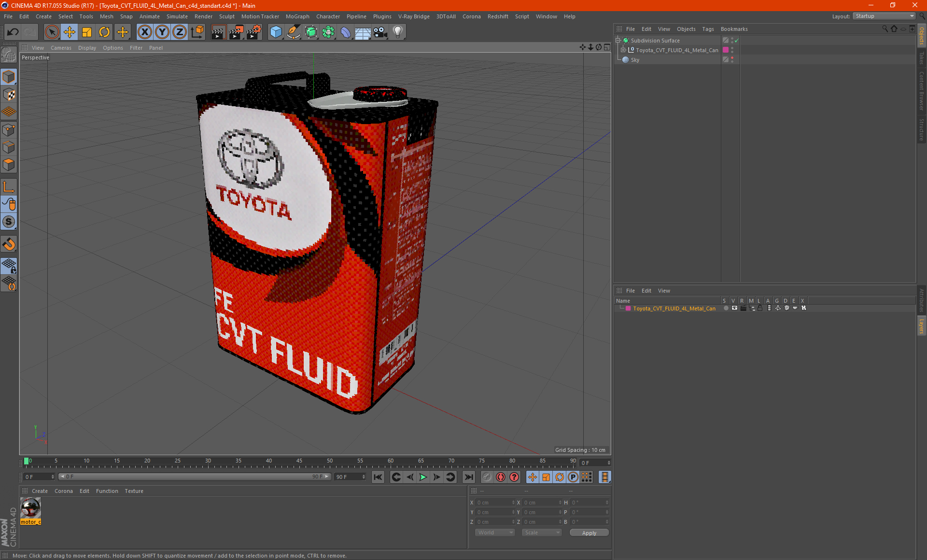The image size is (927, 560).
Task: Toggle Snap enable icon
Action: pyautogui.click(x=9, y=244)
